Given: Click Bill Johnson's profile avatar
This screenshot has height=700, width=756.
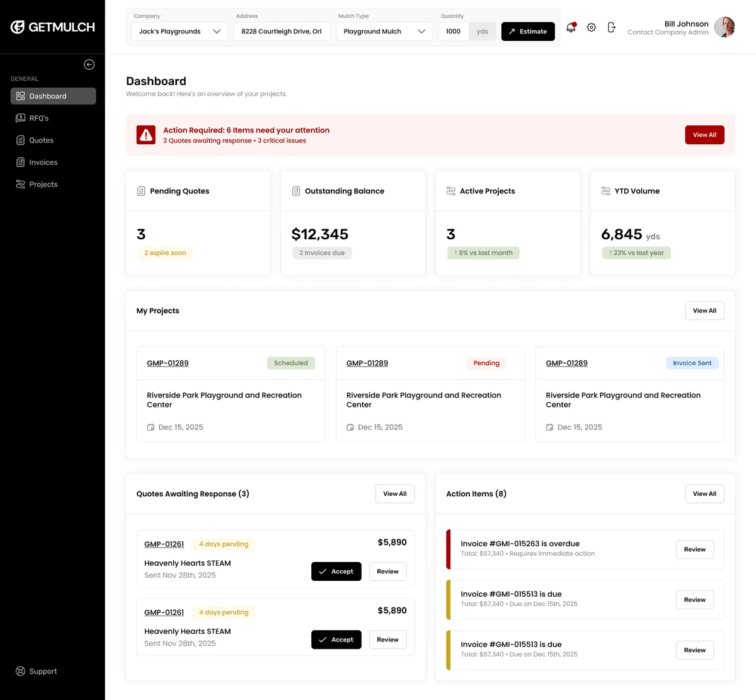Looking at the screenshot, I should (724, 27).
